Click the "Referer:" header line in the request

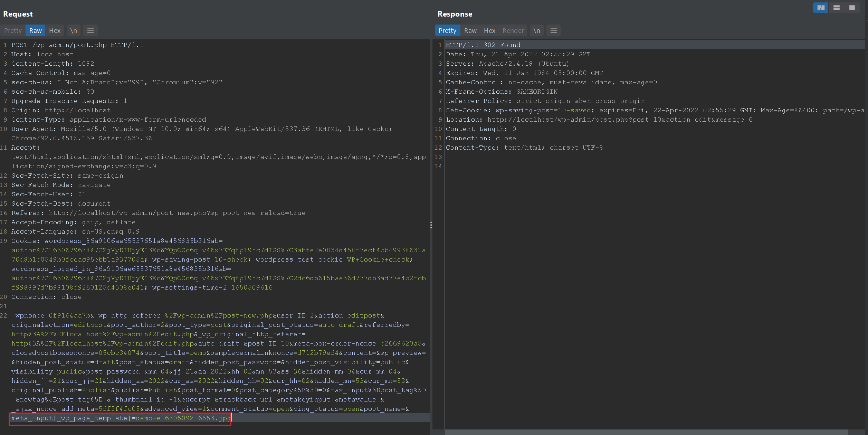click(158, 213)
